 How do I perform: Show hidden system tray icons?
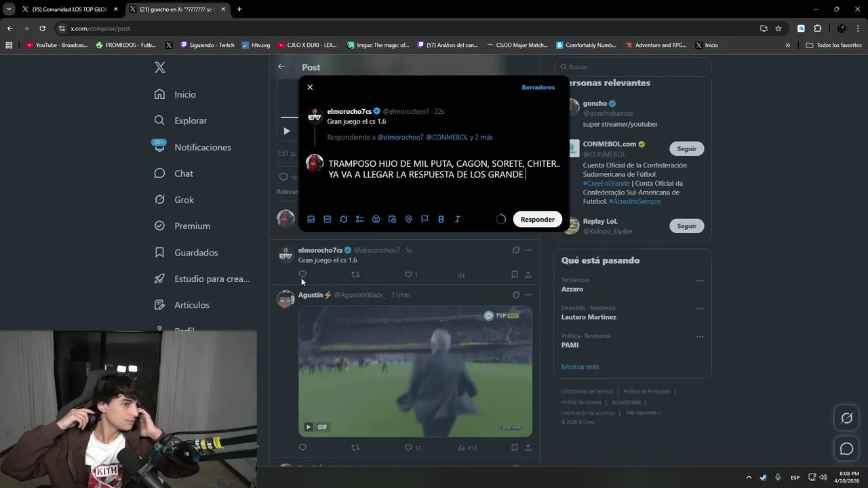[x=749, y=477]
